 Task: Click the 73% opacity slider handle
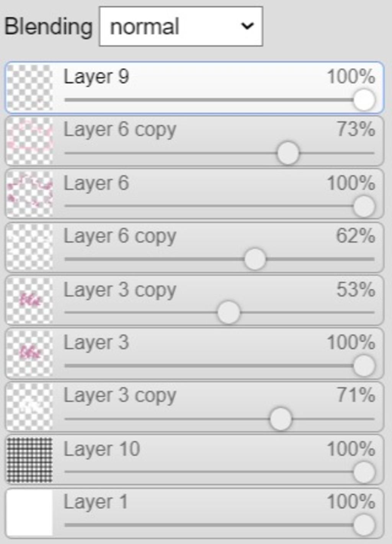tap(288, 153)
